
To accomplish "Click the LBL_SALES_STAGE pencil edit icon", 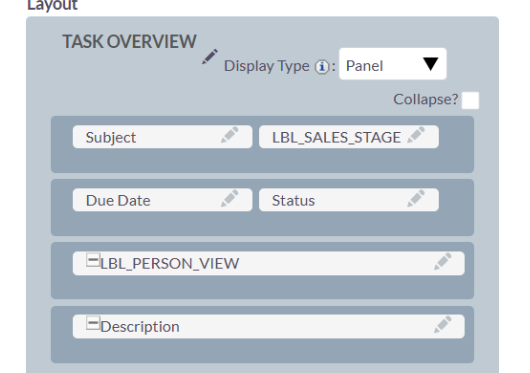I will 416,135.
